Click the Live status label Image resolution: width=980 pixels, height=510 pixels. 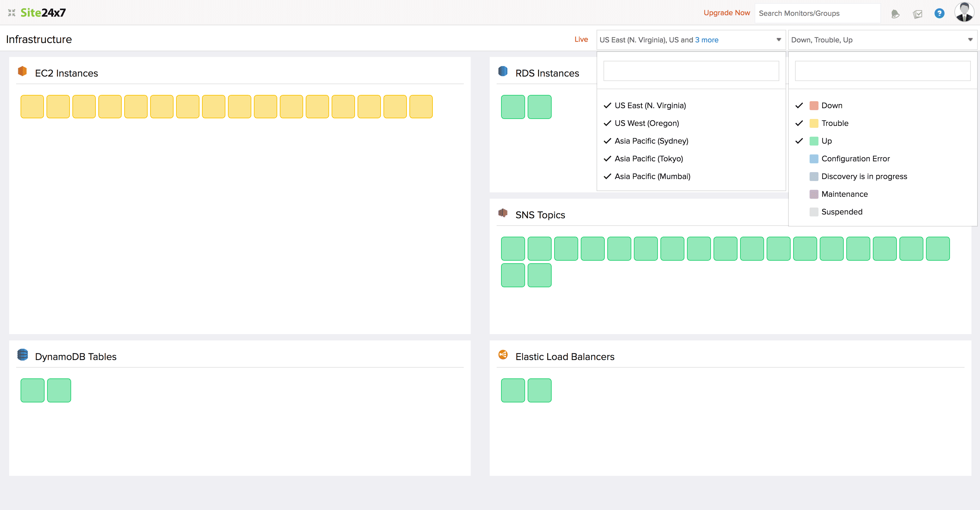(581, 40)
